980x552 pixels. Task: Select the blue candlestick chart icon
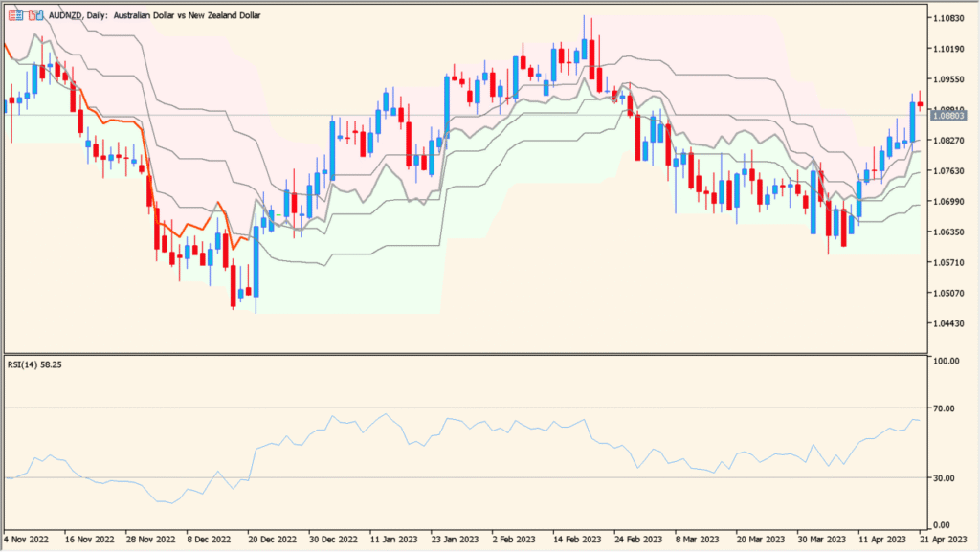(x=39, y=15)
